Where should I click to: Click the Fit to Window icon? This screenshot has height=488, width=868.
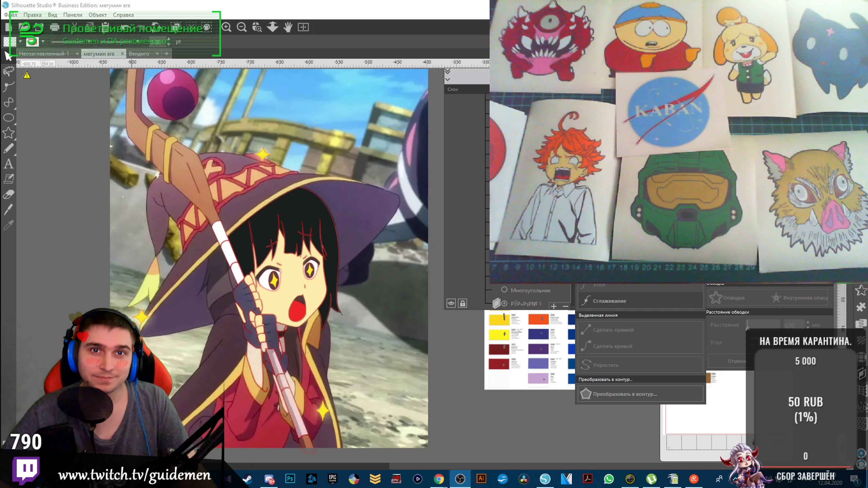pos(303,27)
